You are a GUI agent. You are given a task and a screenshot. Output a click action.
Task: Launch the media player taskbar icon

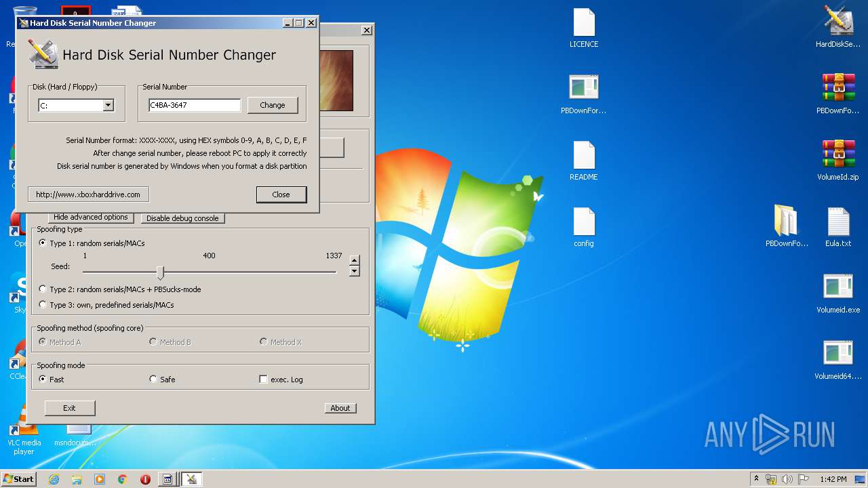[x=100, y=479]
